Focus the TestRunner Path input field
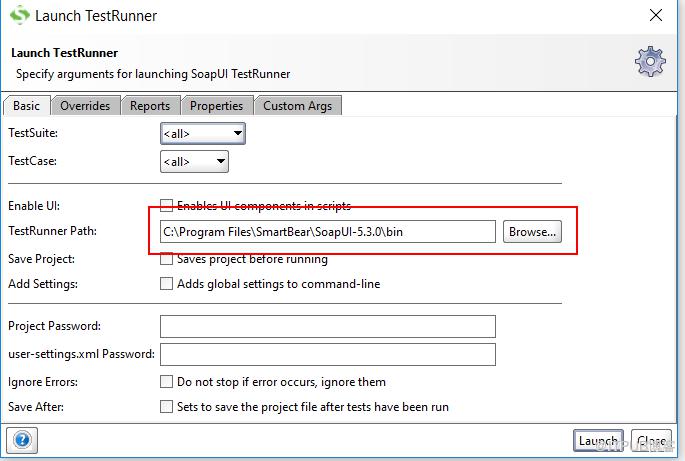Screen dimensions: 685x461 tap(328, 232)
